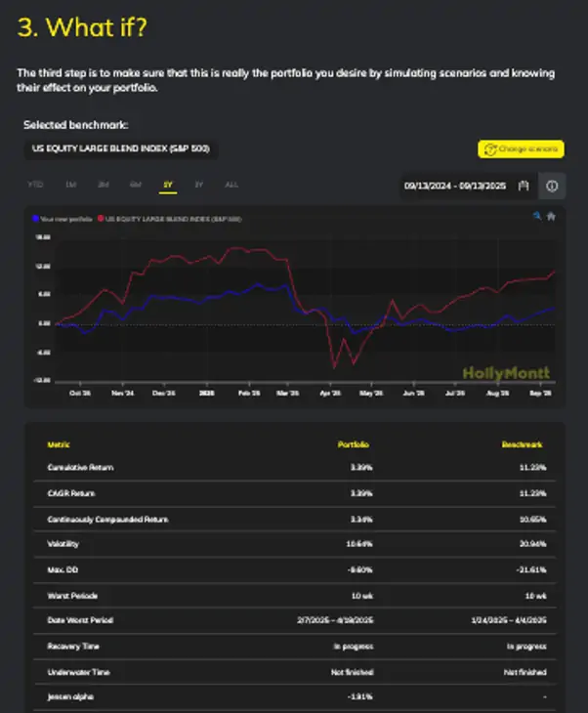
Task: Switch to the 3Y time range
Action: pos(198,184)
